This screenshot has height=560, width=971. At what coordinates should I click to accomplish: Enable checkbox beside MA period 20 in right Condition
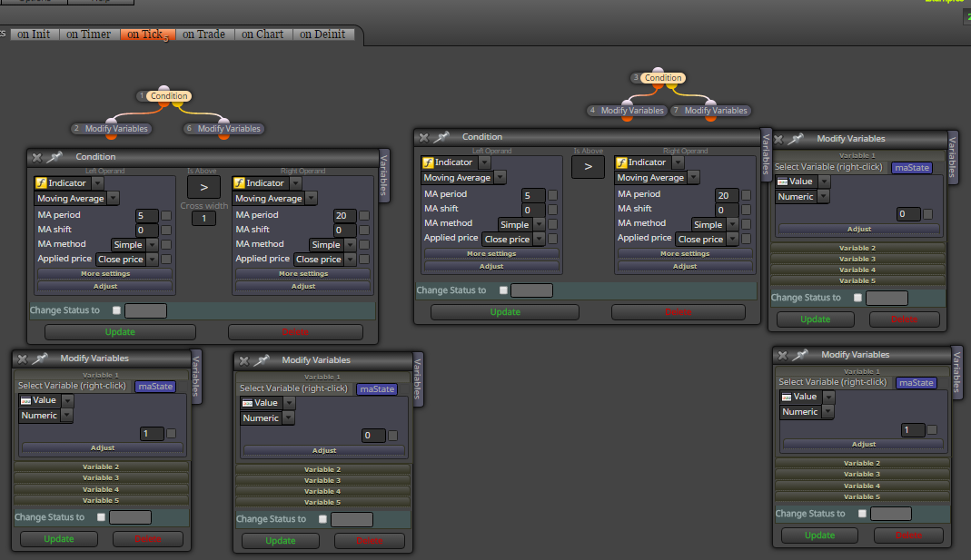[x=747, y=195]
